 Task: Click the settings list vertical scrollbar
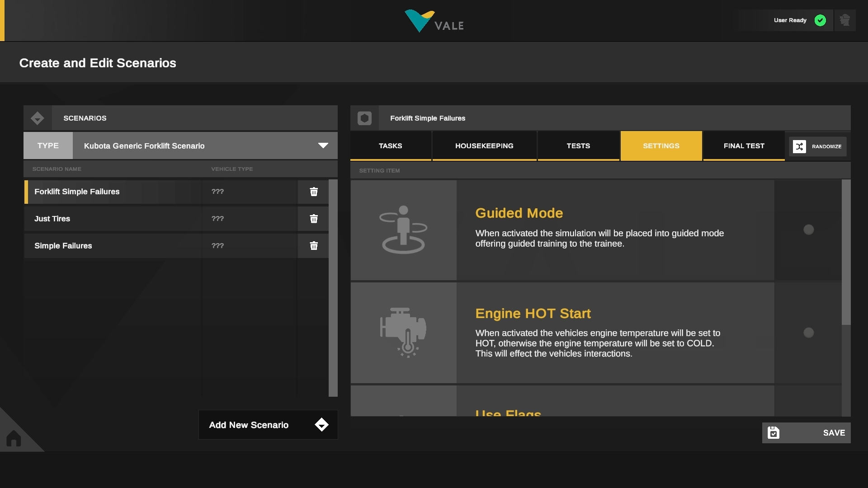pyautogui.click(x=846, y=252)
